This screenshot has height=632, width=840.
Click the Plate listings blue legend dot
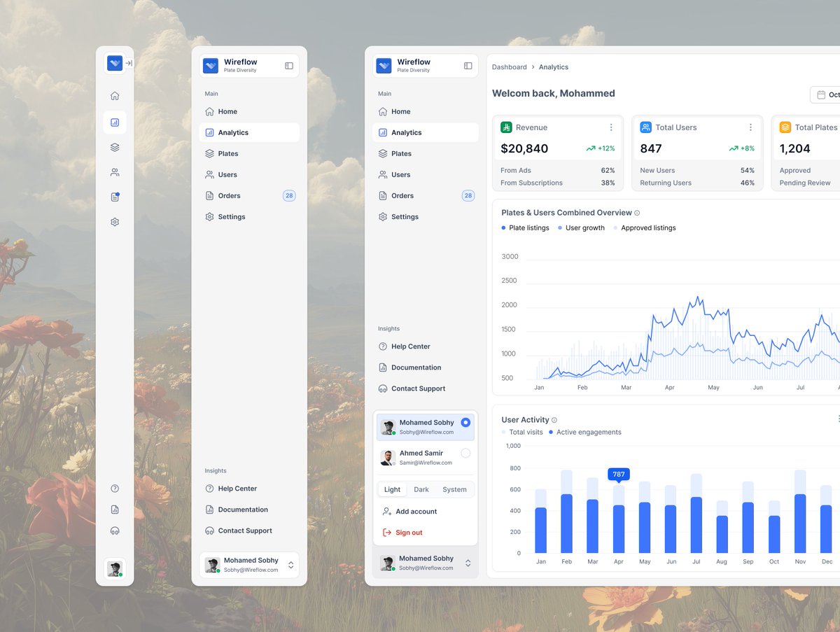503,227
